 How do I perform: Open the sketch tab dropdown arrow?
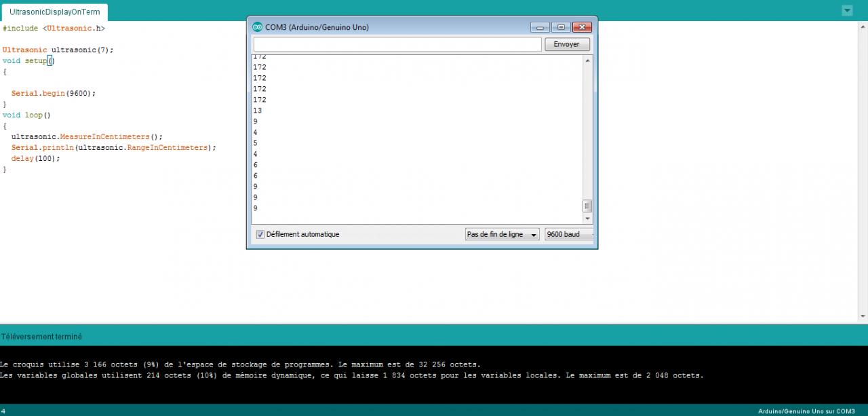[847, 10]
